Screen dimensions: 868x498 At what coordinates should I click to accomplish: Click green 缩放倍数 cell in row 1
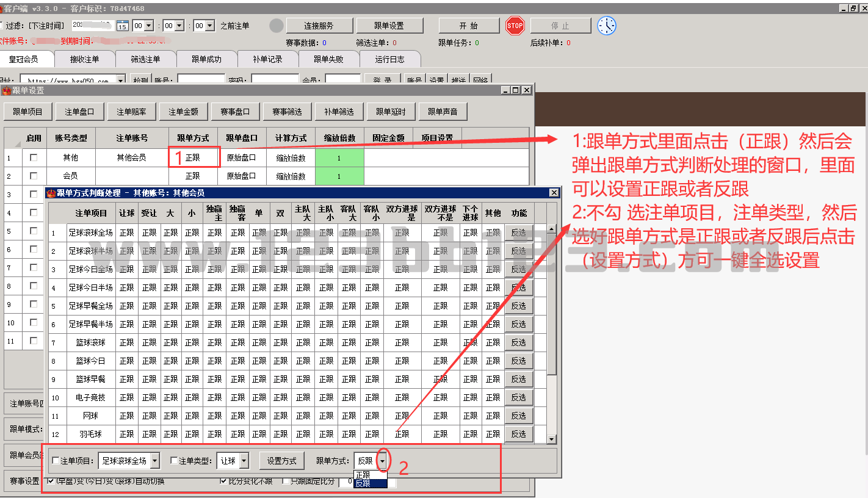pos(339,157)
